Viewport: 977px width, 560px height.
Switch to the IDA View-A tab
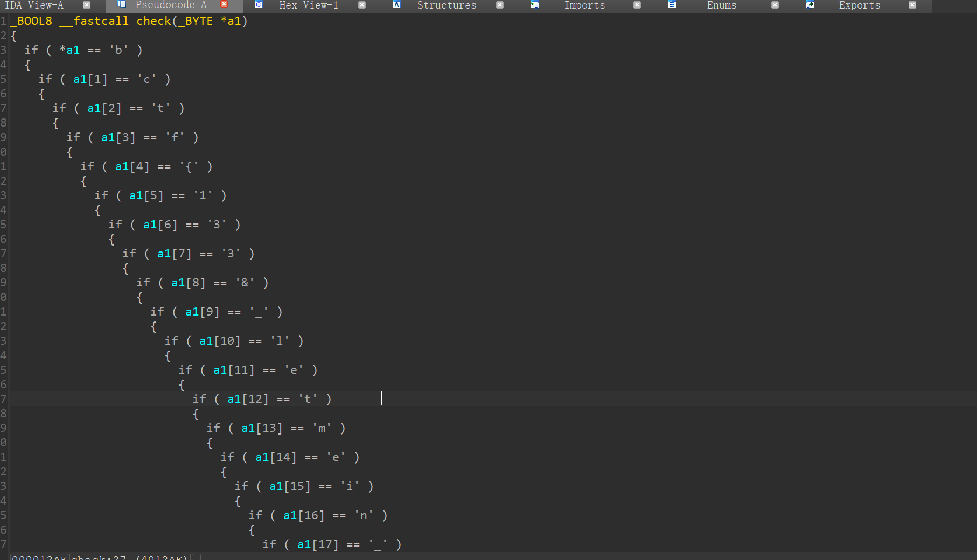pyautogui.click(x=34, y=5)
